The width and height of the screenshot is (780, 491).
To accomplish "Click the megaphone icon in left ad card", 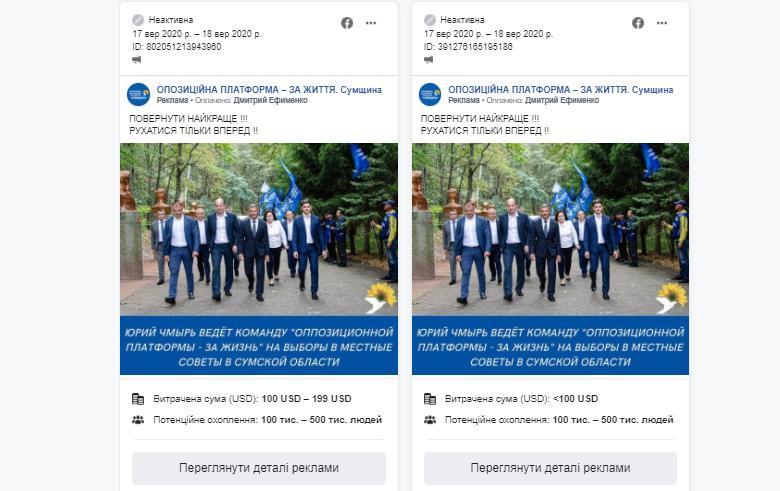I will tap(137, 60).
